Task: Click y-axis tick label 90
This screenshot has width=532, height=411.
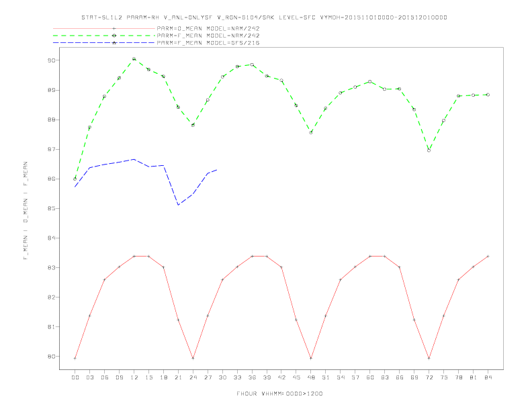Action: coord(52,60)
